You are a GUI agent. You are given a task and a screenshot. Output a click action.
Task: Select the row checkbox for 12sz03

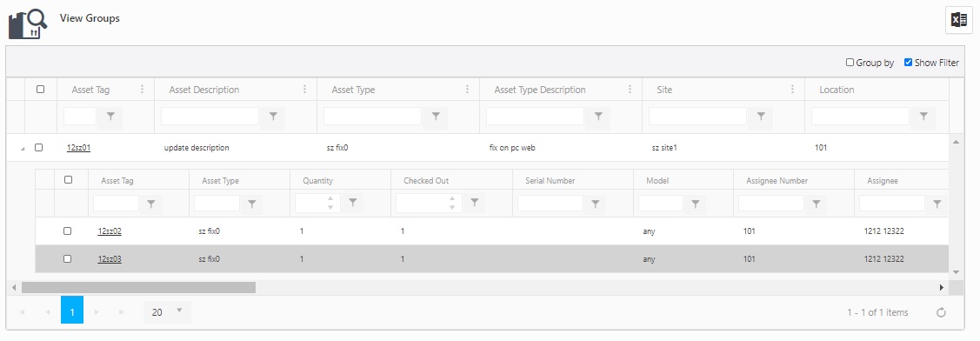click(68, 259)
